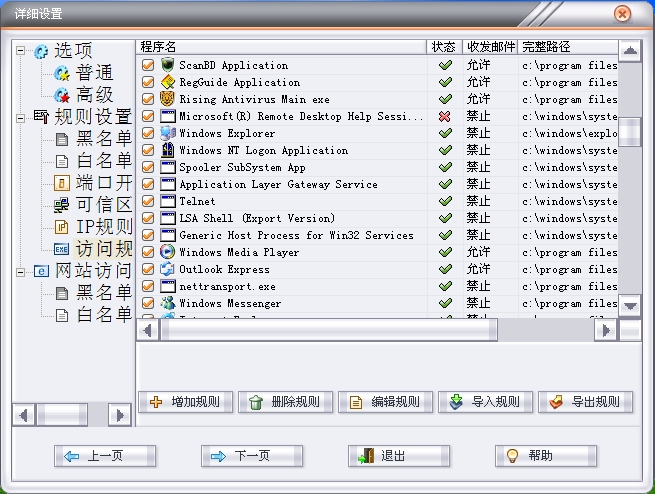Screen dimensions: 655x494
Task: Toggle the Telnet rule checkbox
Action: [148, 201]
